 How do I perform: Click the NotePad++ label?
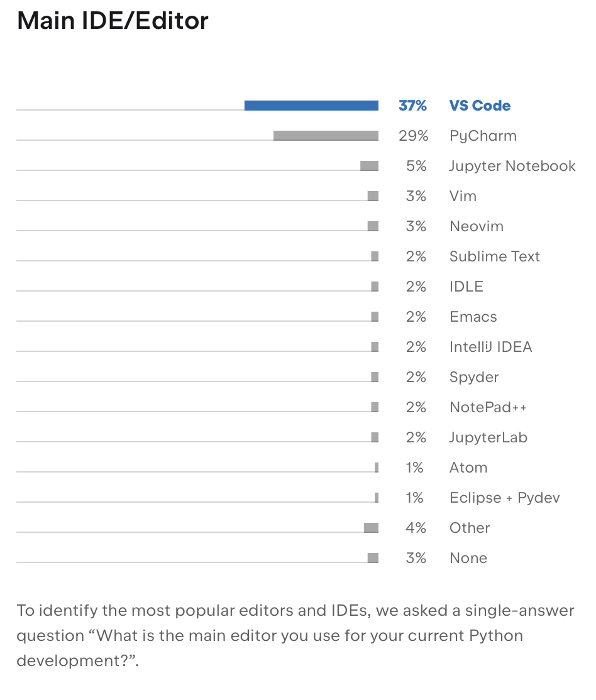click(488, 407)
